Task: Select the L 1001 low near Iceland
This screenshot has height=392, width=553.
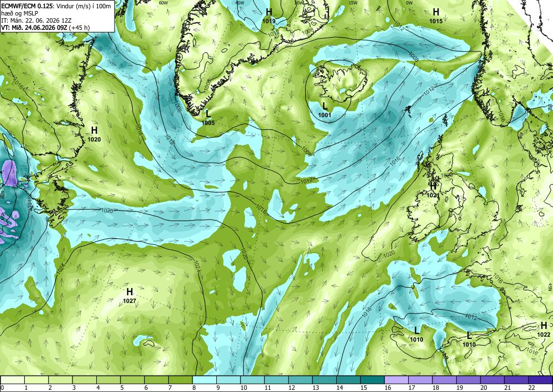Action: 325,109
